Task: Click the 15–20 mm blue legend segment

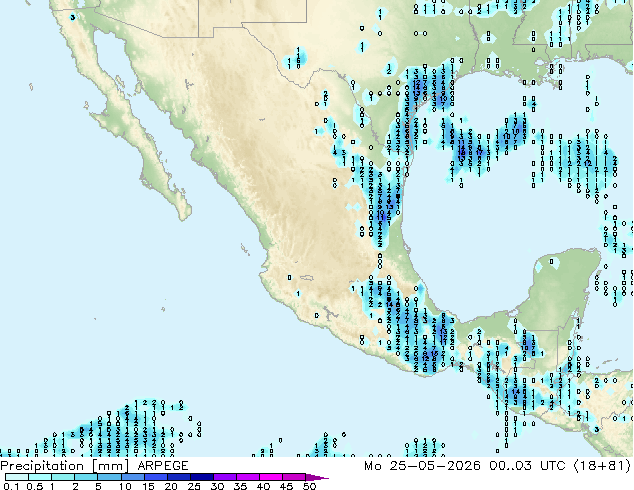Action: [x=156, y=477]
